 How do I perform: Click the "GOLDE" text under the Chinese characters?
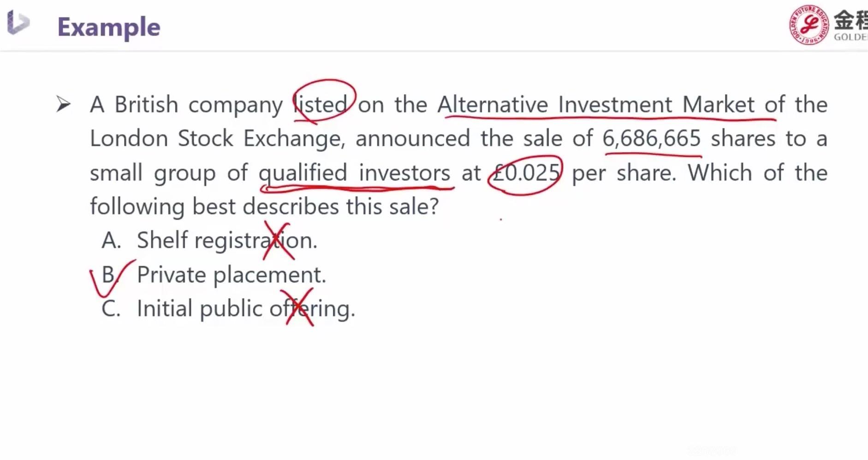point(850,37)
